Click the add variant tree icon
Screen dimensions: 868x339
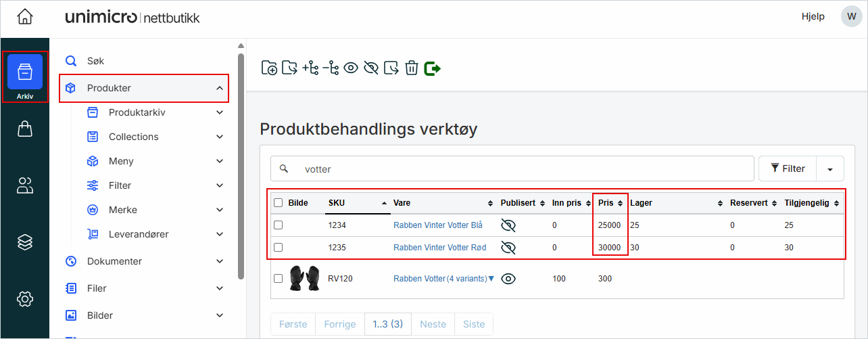coord(310,68)
